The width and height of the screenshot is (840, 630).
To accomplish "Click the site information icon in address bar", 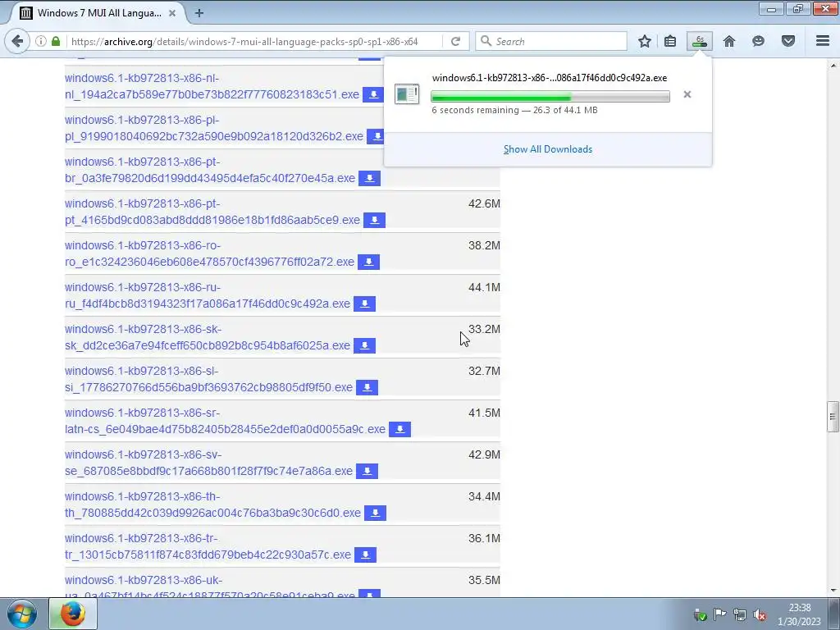I will 41,41.
